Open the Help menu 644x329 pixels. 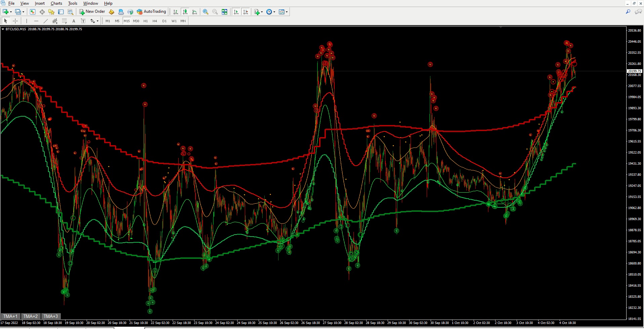click(x=108, y=3)
